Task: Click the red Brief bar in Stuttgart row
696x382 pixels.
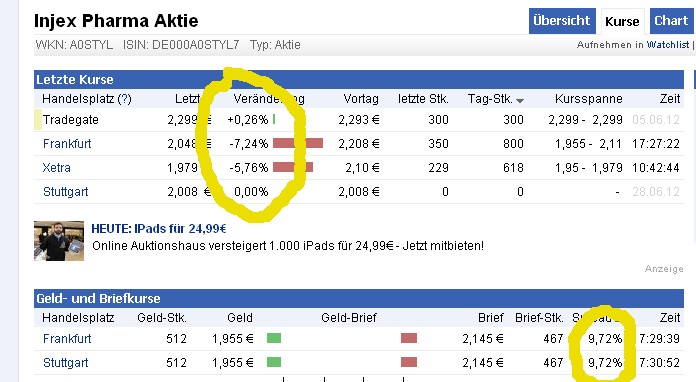Action: (x=409, y=362)
